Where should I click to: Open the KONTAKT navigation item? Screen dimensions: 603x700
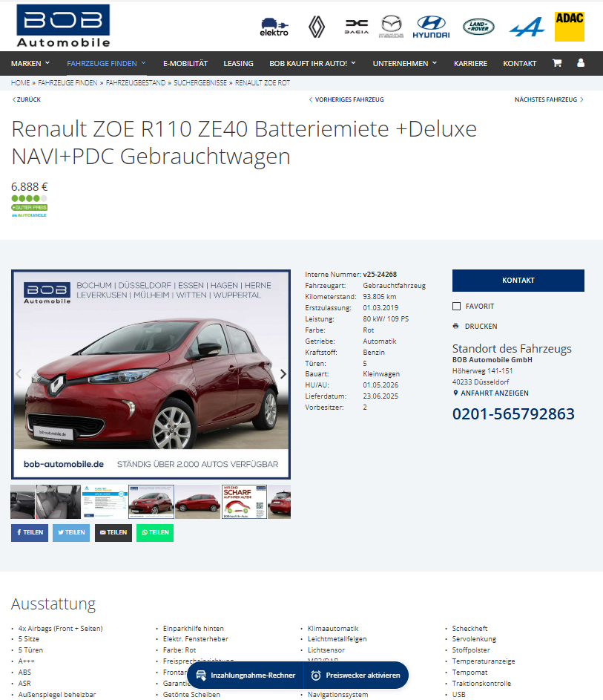tap(520, 63)
